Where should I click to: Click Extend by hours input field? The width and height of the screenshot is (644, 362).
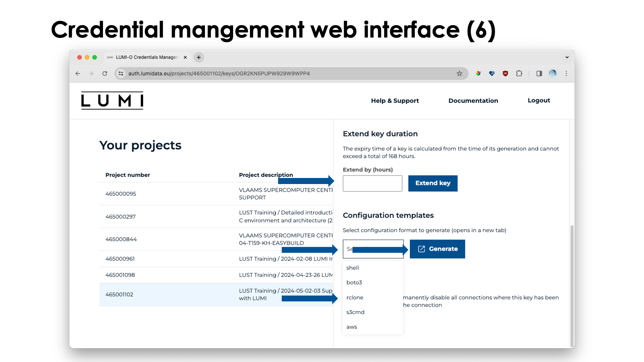pyautogui.click(x=372, y=183)
